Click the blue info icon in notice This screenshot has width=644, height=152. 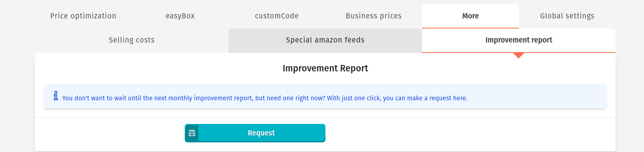point(56,95)
